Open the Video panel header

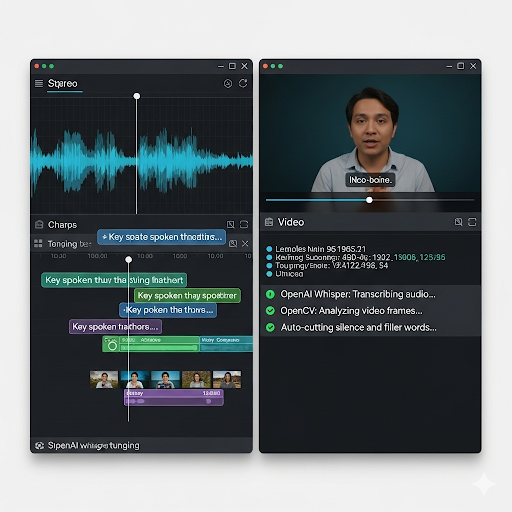point(370,222)
